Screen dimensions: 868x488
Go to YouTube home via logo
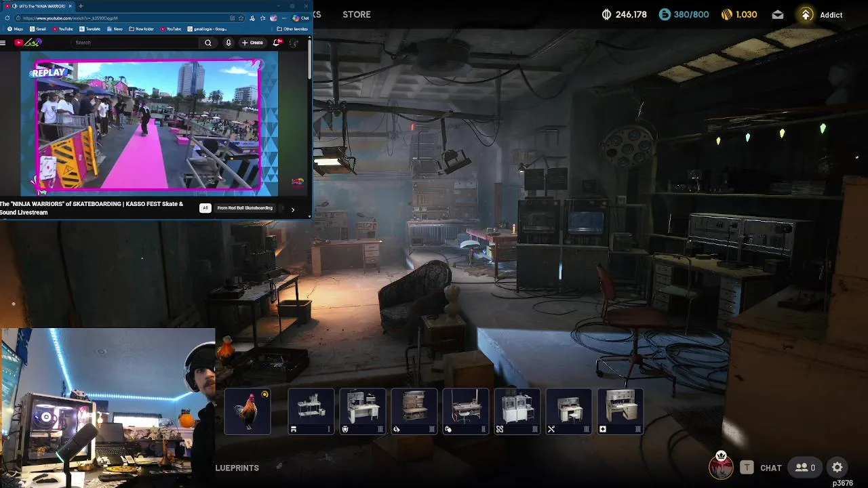[x=28, y=43]
